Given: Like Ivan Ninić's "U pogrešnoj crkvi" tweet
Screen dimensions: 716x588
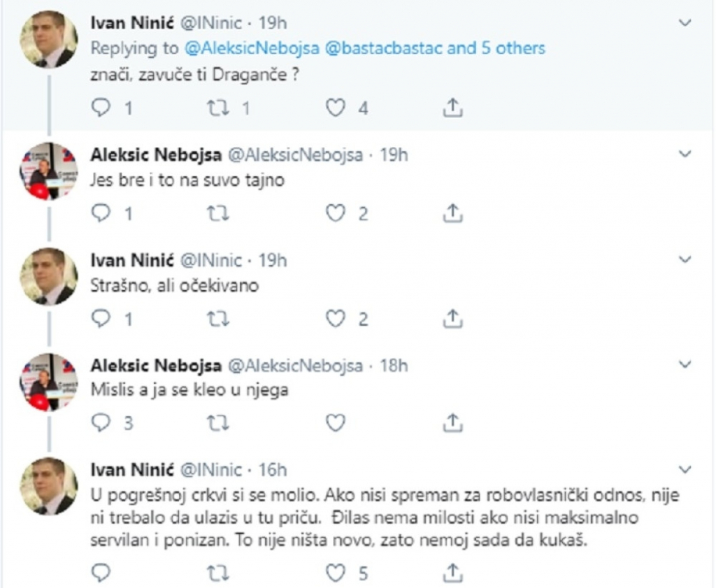Looking at the screenshot, I should pyautogui.click(x=336, y=573).
